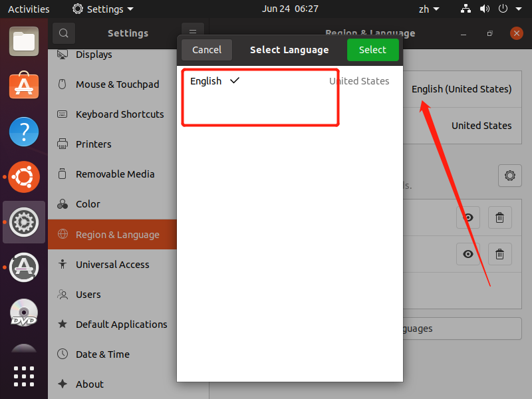
Task: Remove the first input source
Action: 500,217
